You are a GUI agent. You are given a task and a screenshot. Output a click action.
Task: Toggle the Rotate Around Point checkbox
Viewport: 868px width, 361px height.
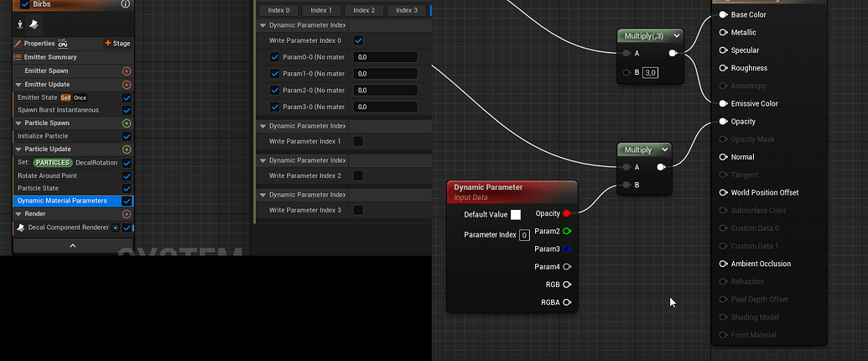click(x=127, y=175)
